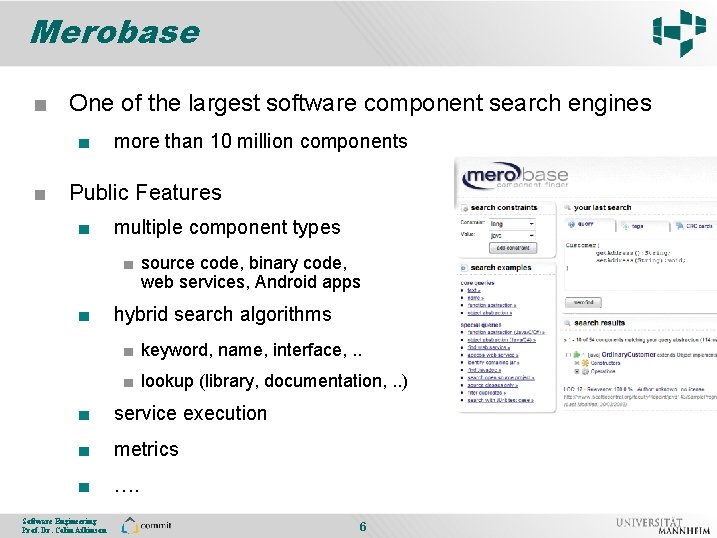Viewport: 717px width, 538px height.
Task: Click the last special queries example link
Action: coord(501,400)
